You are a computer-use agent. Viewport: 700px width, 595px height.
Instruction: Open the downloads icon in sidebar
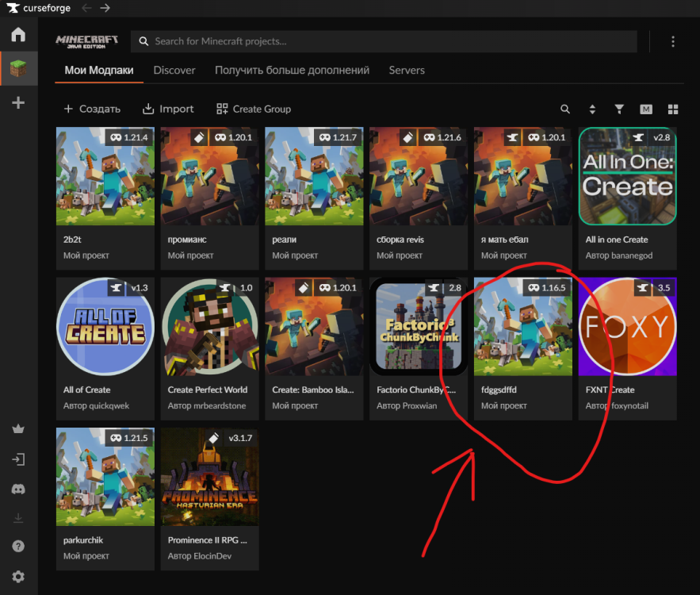pos(18,518)
